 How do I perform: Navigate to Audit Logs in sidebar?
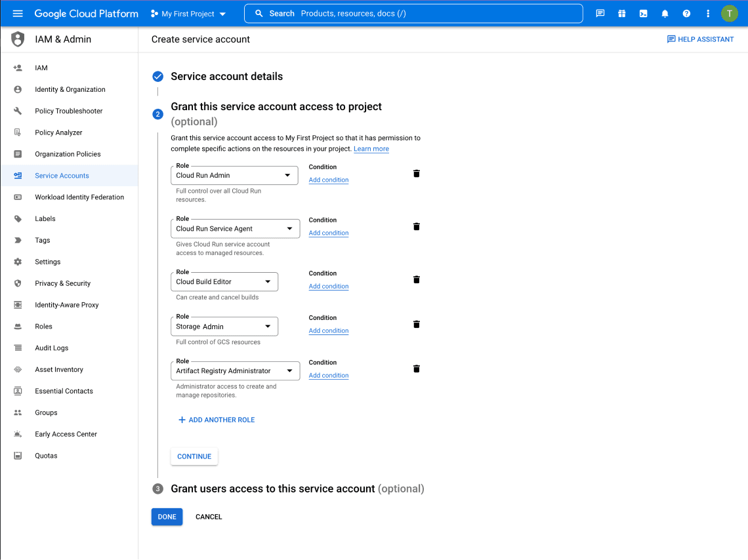(x=52, y=348)
